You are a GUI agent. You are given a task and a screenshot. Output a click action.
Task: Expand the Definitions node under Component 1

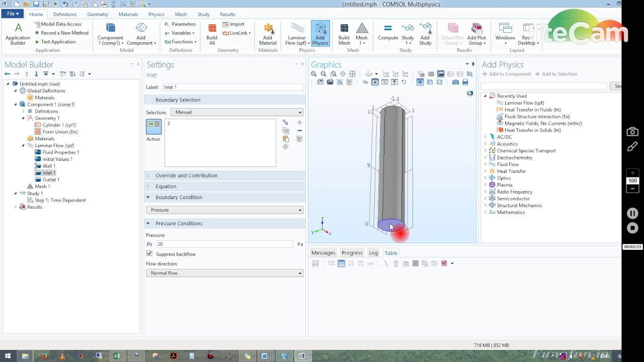[23, 111]
